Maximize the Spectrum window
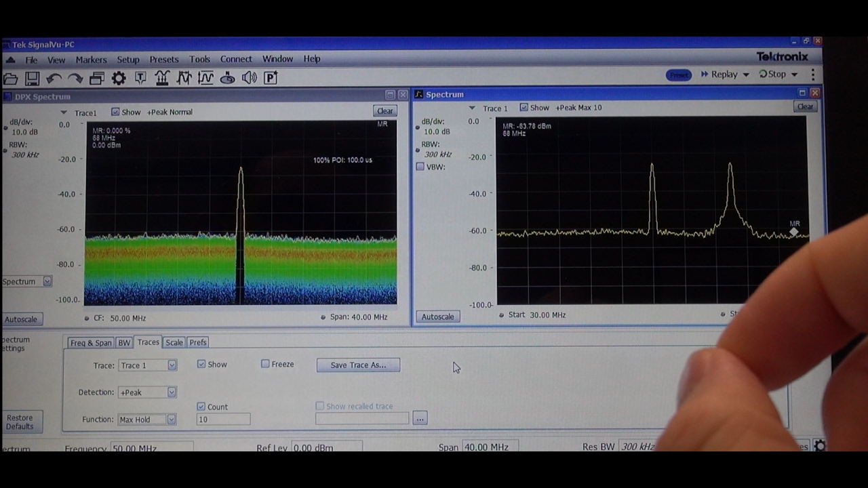Screen dimensions: 868x488 pyautogui.click(x=802, y=93)
